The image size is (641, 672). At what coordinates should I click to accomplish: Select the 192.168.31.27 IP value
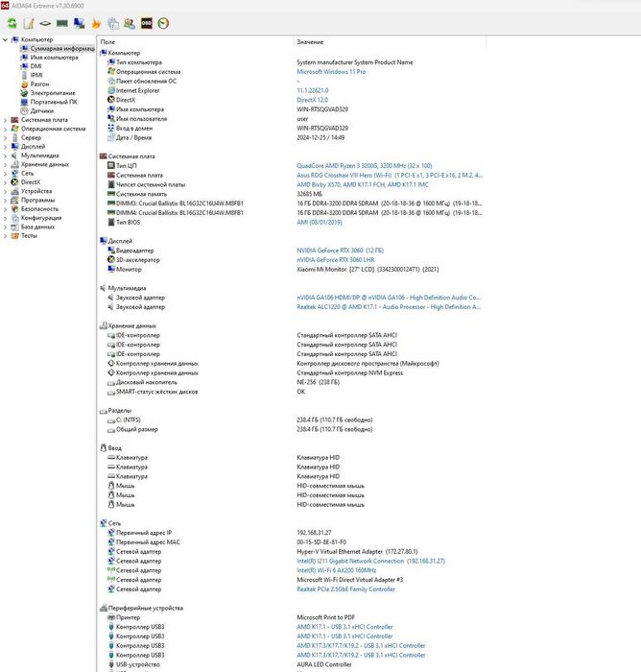point(314,533)
